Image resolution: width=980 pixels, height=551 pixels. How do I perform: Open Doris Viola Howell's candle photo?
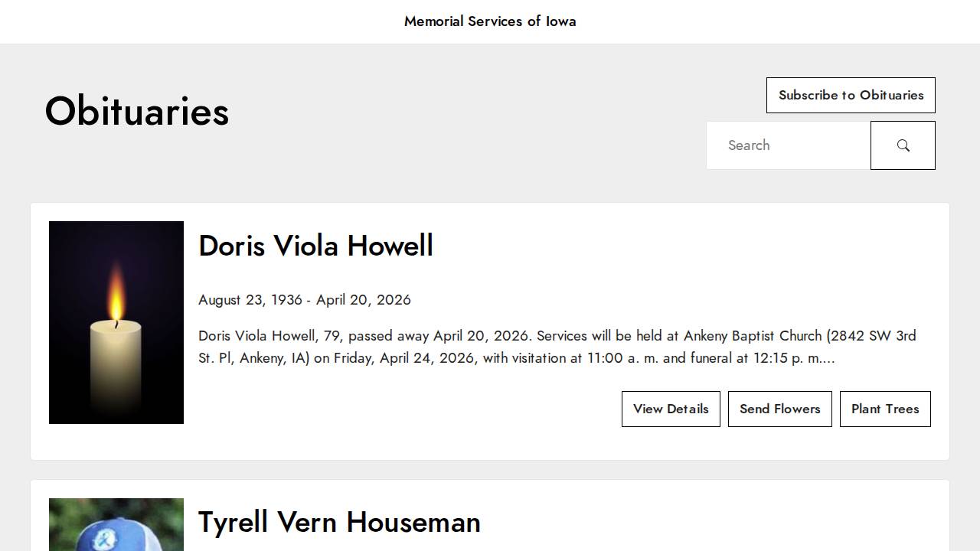click(x=116, y=322)
